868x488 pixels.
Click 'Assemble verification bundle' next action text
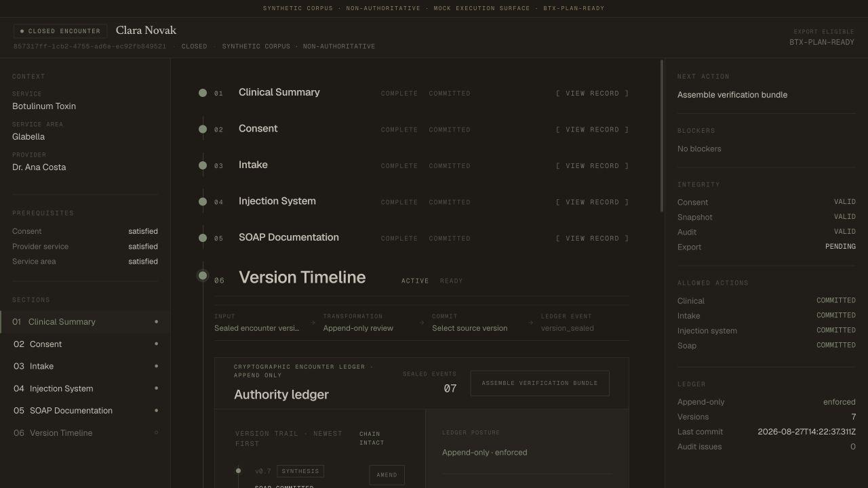click(732, 95)
